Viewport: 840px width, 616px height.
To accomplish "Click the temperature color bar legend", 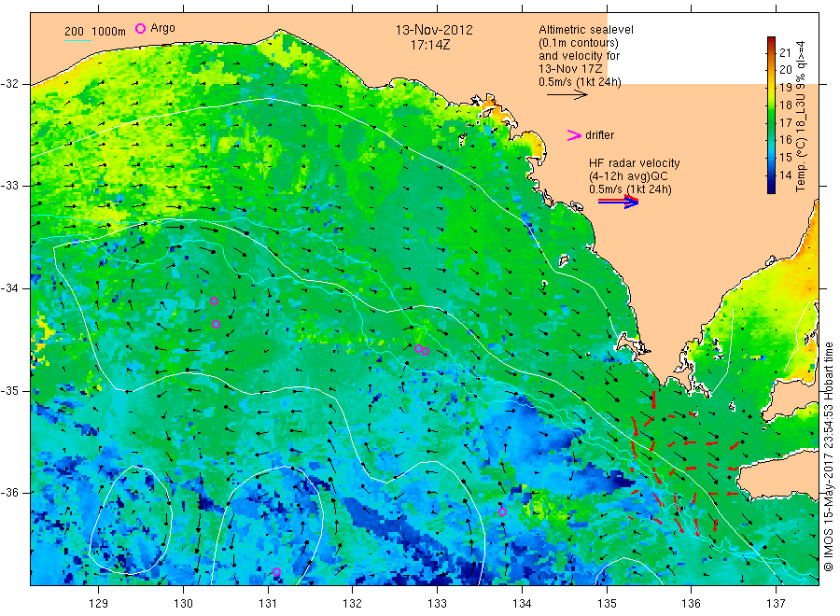I will 771,115.
